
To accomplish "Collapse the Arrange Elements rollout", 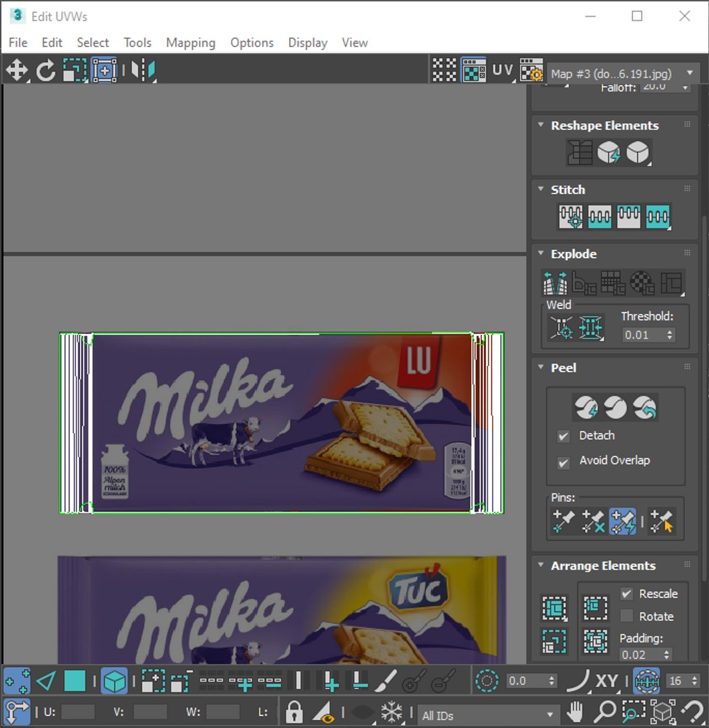I will tap(541, 565).
